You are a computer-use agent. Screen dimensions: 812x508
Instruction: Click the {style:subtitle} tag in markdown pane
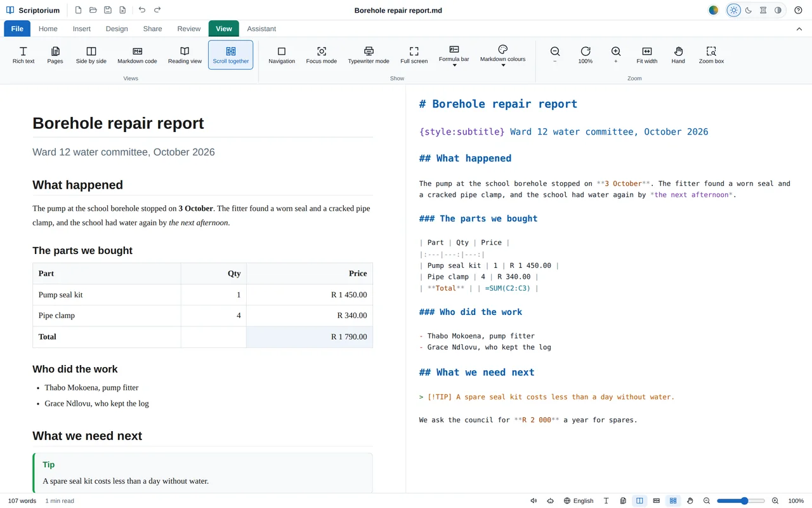click(462, 132)
